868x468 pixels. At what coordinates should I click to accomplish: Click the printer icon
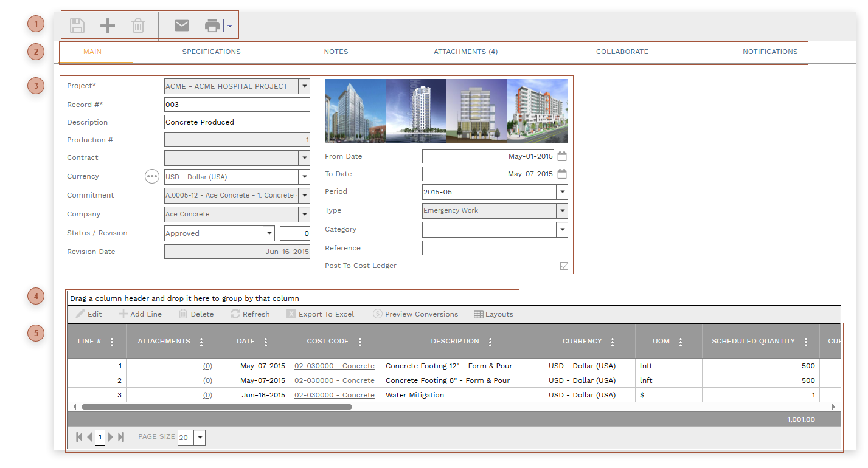tap(212, 26)
